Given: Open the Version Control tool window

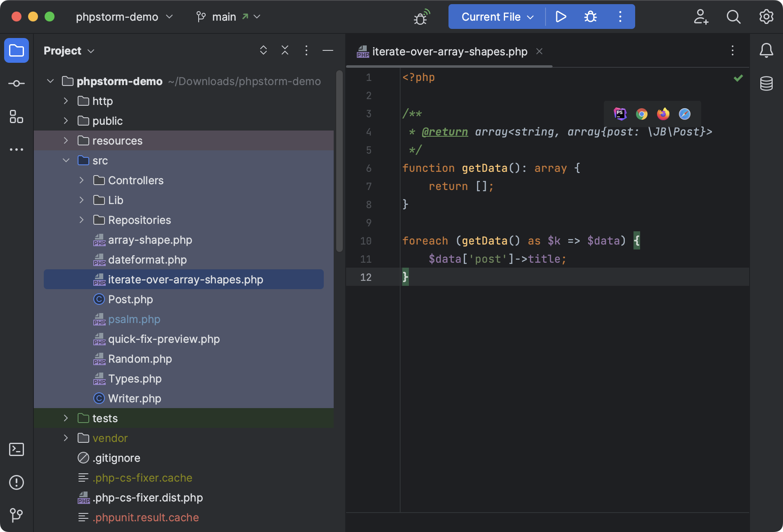Looking at the screenshot, I should click(x=16, y=515).
